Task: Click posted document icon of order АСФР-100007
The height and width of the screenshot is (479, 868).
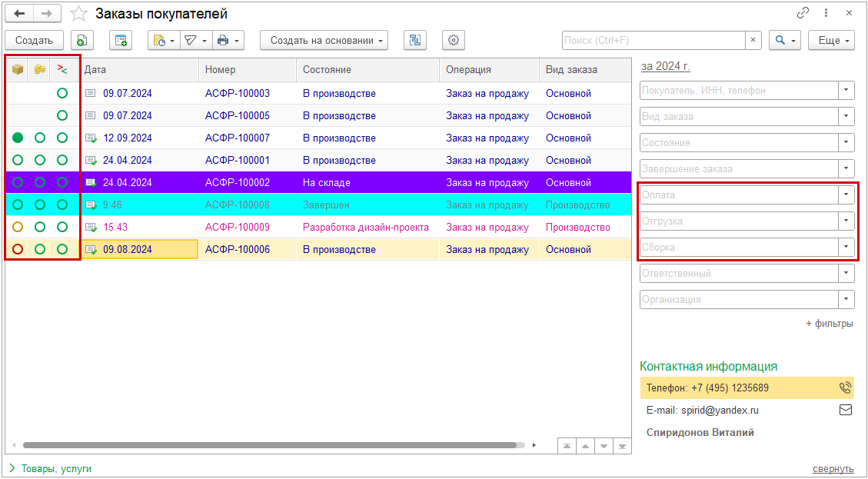Action: click(91, 138)
